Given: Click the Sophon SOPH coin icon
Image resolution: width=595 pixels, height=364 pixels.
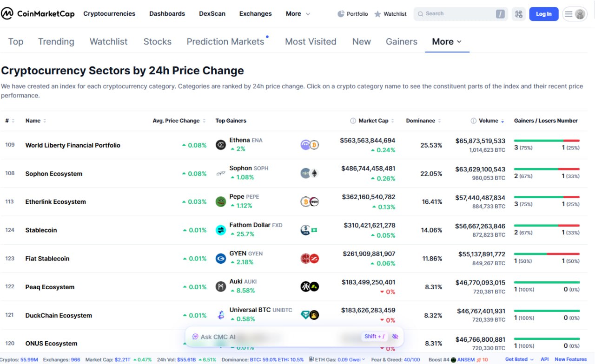Looking at the screenshot, I should (221, 173).
